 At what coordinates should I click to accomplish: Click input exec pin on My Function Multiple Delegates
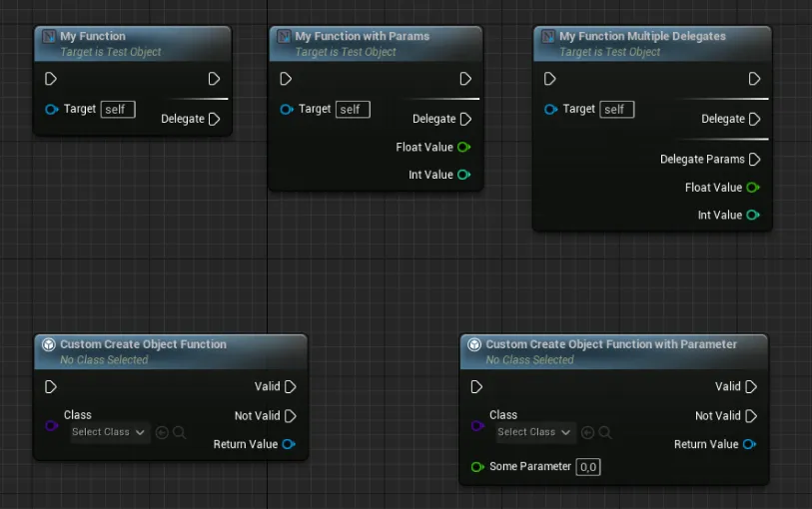coord(550,79)
